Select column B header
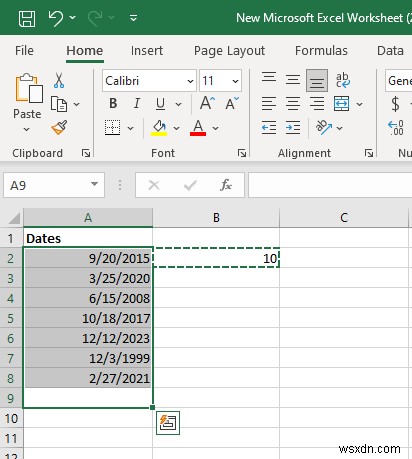This screenshot has width=412, height=459. coord(216,218)
